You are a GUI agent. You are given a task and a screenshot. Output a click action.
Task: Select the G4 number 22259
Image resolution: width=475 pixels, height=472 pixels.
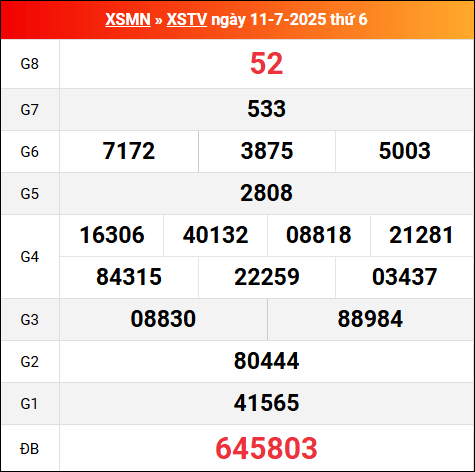267,277
